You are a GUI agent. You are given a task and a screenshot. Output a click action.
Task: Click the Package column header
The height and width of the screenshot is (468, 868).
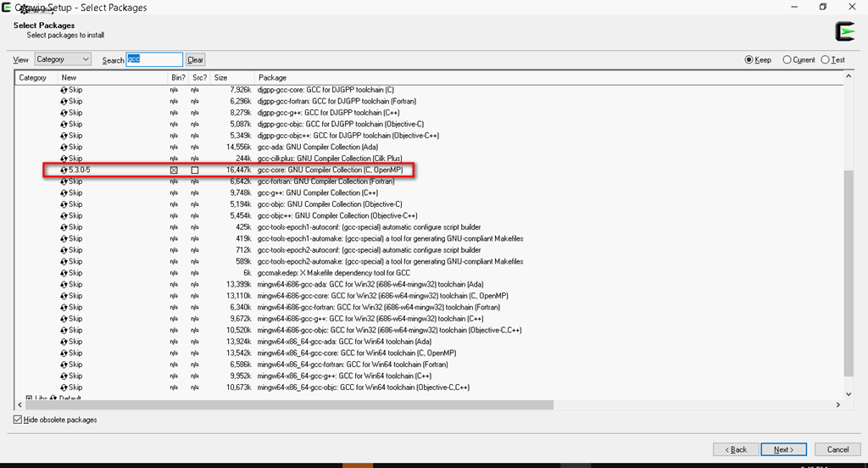[x=548, y=77]
